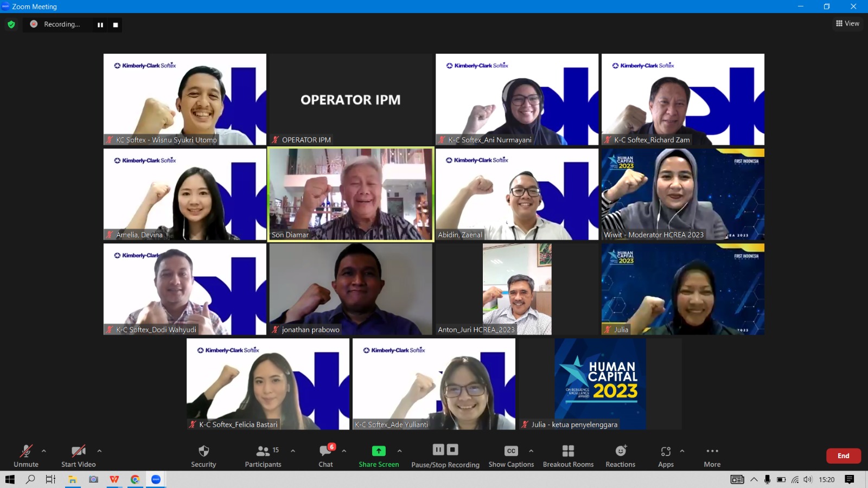Open the Chat panel
The width and height of the screenshot is (868, 488).
(x=326, y=451)
